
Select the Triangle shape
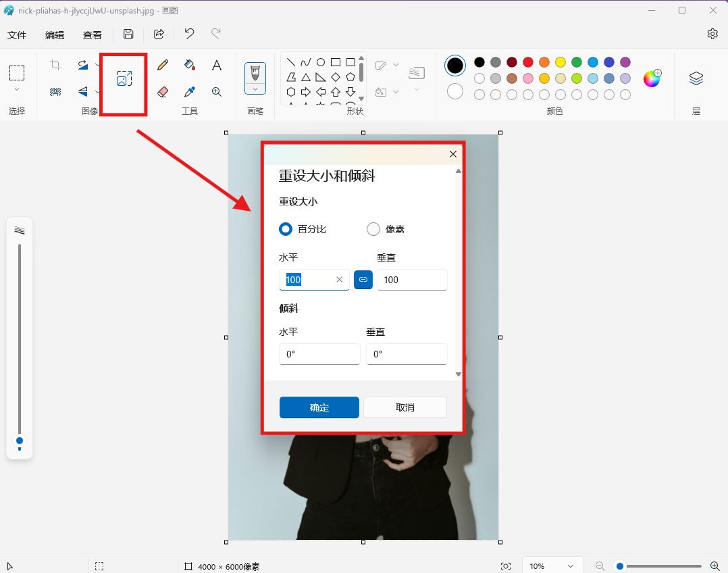point(305,77)
